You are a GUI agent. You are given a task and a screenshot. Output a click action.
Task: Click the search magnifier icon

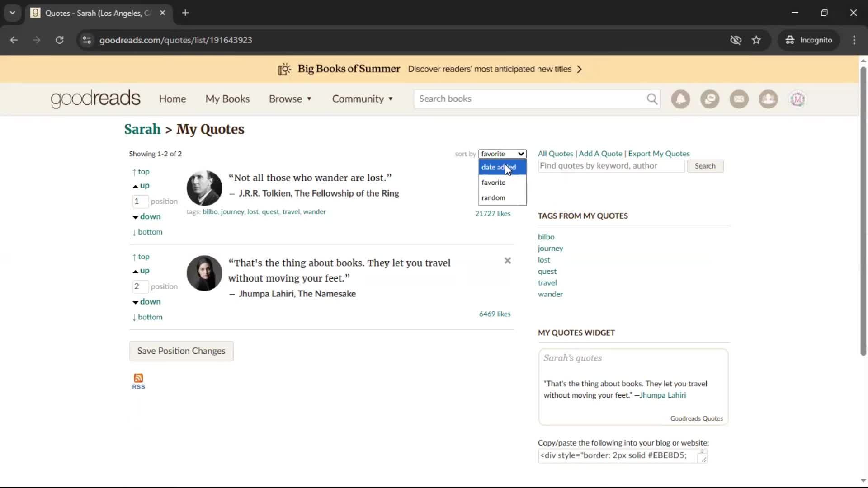click(652, 99)
